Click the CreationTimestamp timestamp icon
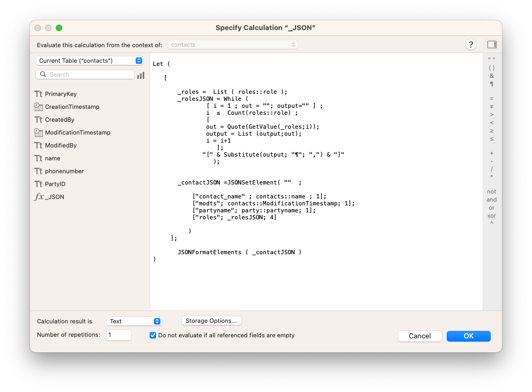The width and height of the screenshot is (532, 392). coord(38,107)
